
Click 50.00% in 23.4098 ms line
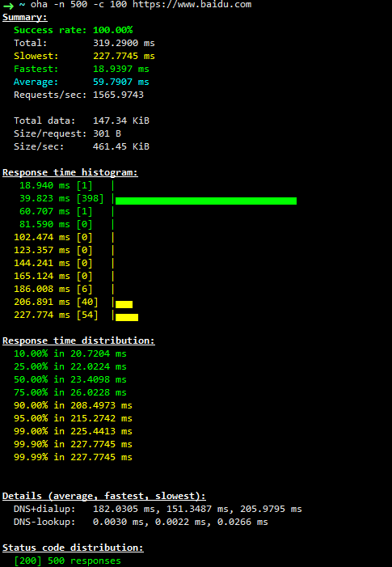click(x=70, y=379)
